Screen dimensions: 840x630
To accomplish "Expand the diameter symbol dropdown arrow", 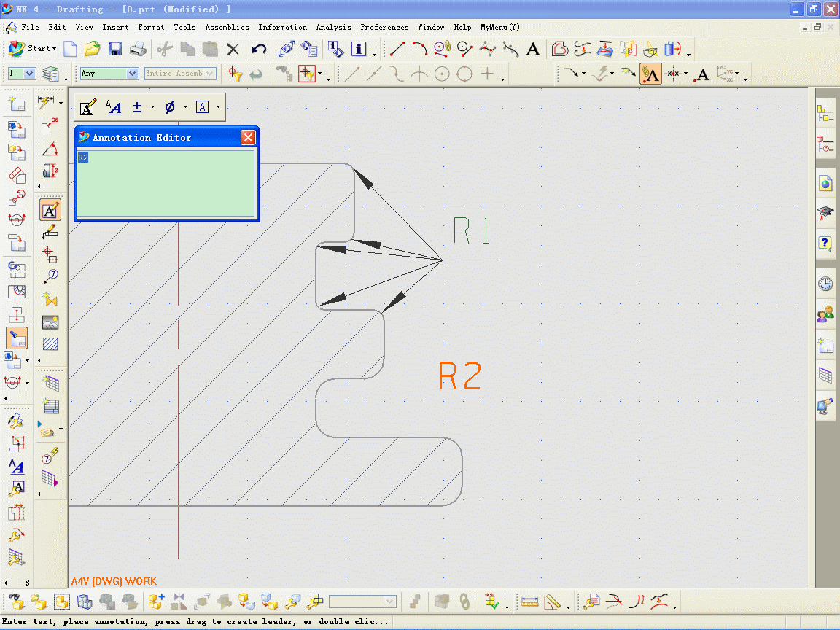I will click(x=185, y=107).
